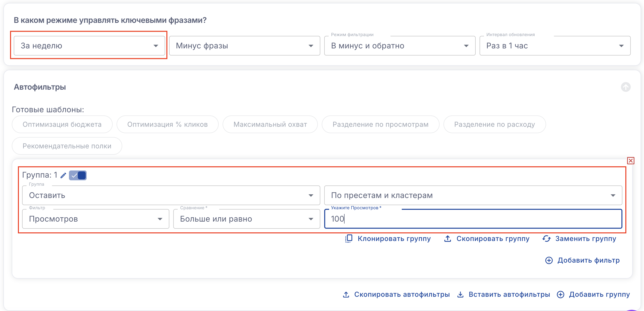Open the Интервал обновления dropdown
Screen dimensions: 644x311
(555, 46)
